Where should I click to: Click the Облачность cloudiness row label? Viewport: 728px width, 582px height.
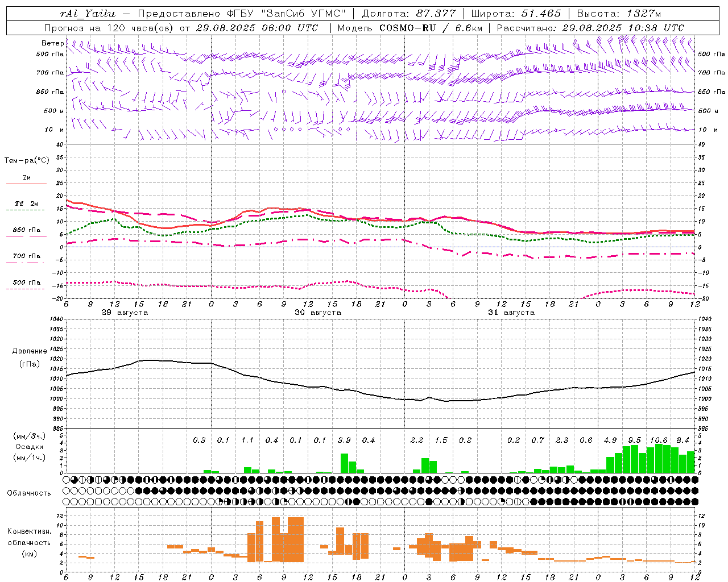29,493
